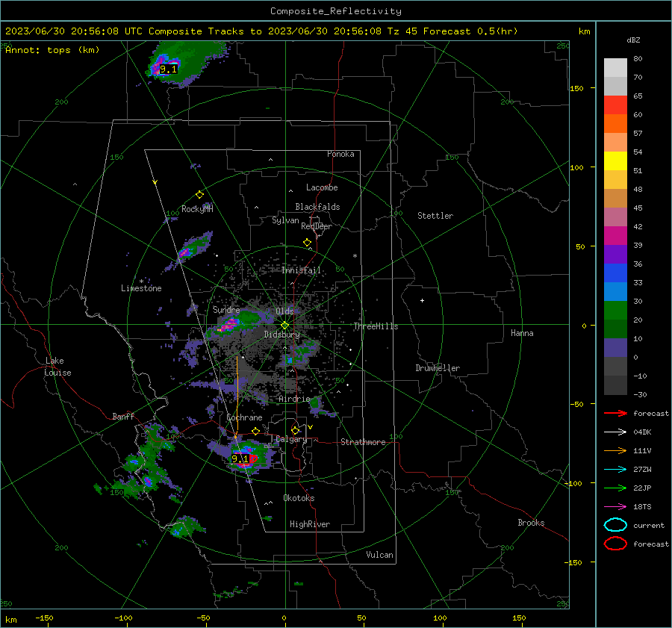Pick the 42-39 dBZ magenta swatch

pyautogui.click(x=615, y=235)
